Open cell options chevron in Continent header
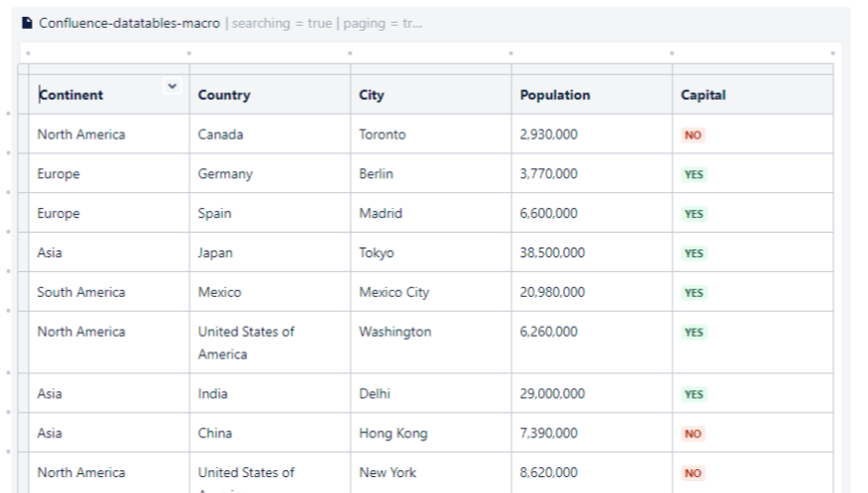This screenshot has height=493, width=868. [x=172, y=87]
